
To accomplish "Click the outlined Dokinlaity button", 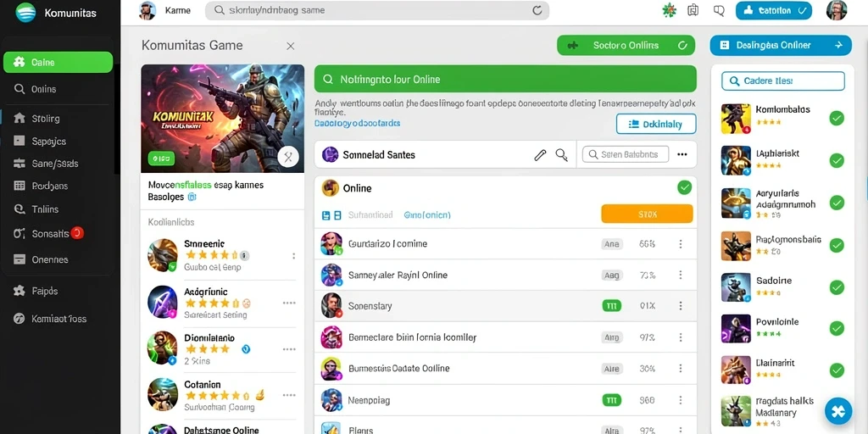I will pyautogui.click(x=656, y=125).
